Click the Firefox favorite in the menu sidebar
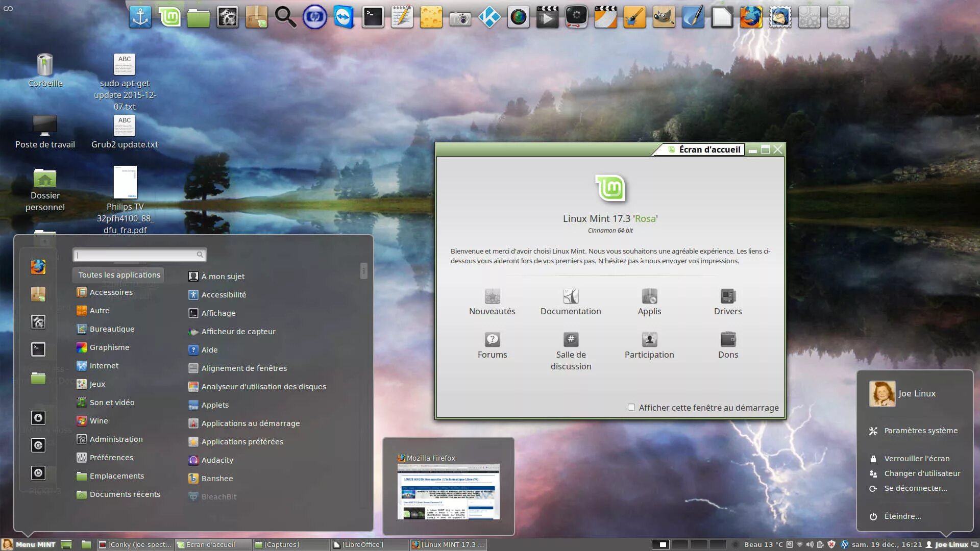Viewport: 980px width, 551px height. [x=38, y=267]
